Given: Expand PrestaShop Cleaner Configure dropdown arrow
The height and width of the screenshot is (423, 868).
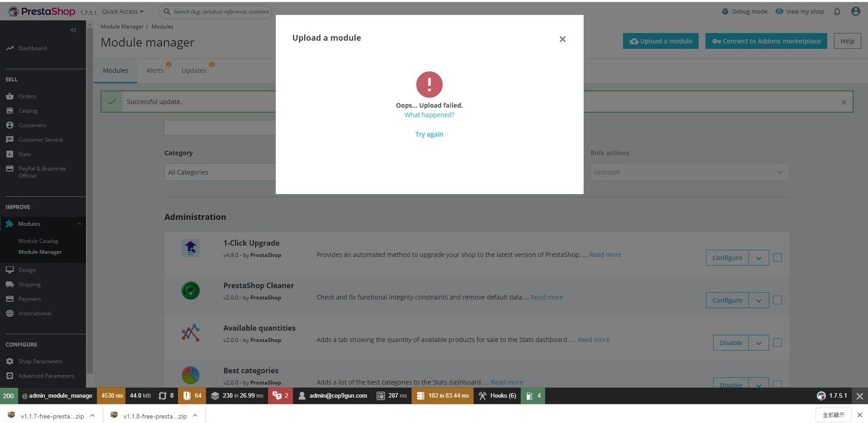Looking at the screenshot, I should (x=759, y=300).
